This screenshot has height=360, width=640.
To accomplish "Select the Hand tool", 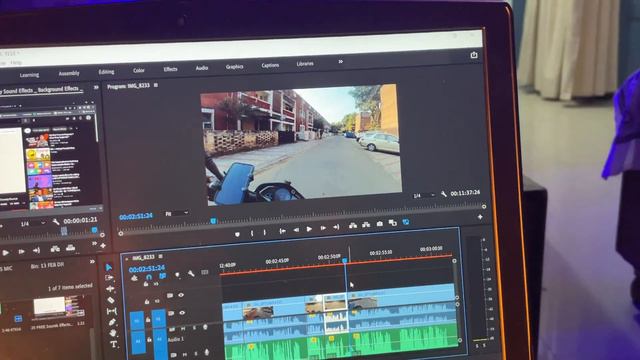I will pos(113,333).
